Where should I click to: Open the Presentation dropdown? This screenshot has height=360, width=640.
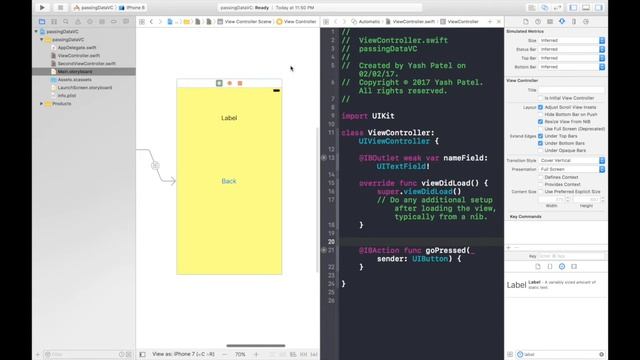[x=571, y=169]
